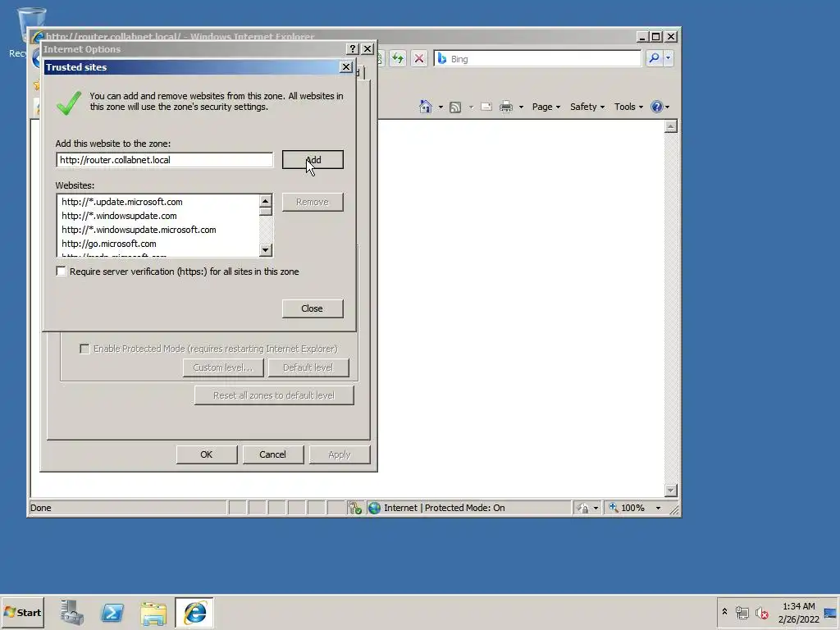Click the status bar security lock icon

(583, 508)
